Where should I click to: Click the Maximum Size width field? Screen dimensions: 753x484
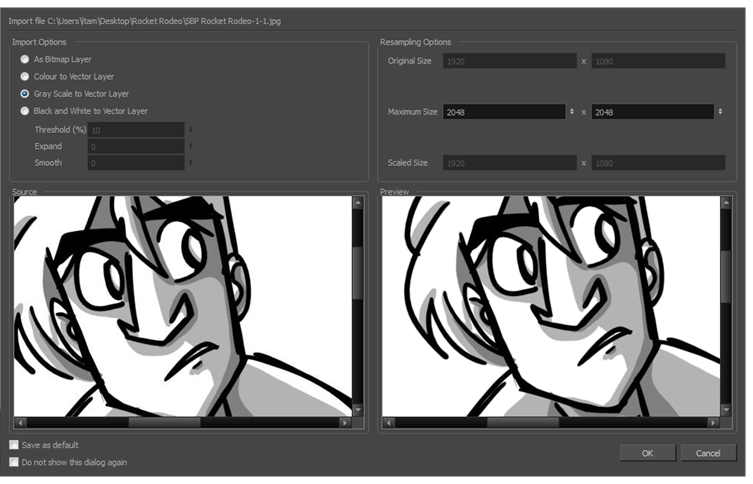503,111
